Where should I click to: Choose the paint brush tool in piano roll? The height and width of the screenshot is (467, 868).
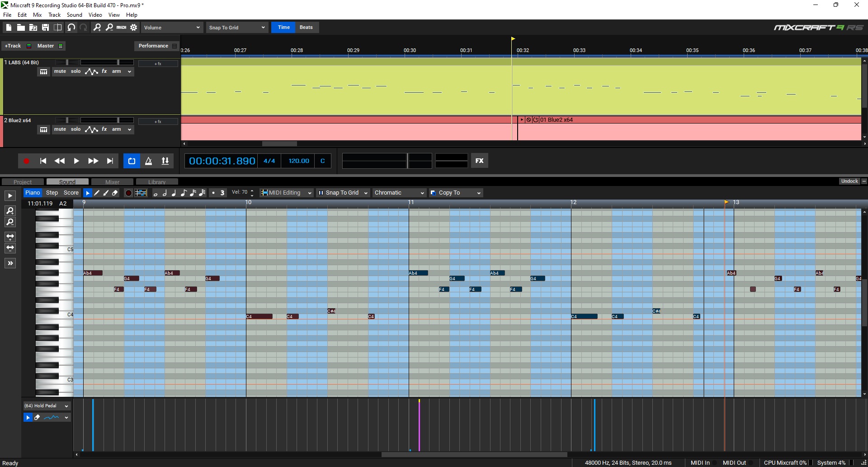pyautogui.click(x=106, y=193)
